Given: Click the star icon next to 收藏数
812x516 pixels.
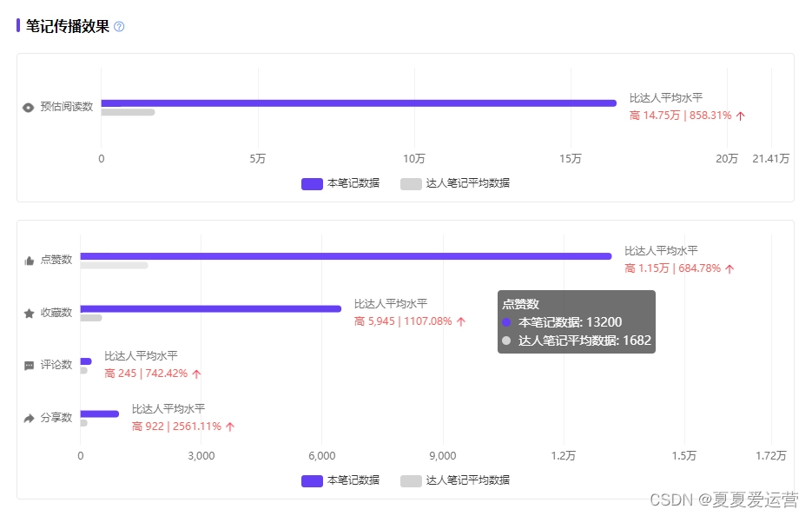Looking at the screenshot, I should point(29,314).
